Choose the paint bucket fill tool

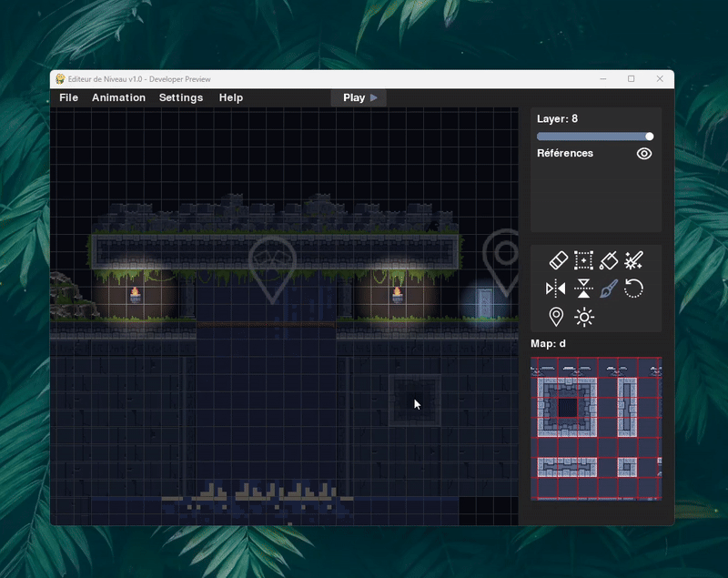609,260
